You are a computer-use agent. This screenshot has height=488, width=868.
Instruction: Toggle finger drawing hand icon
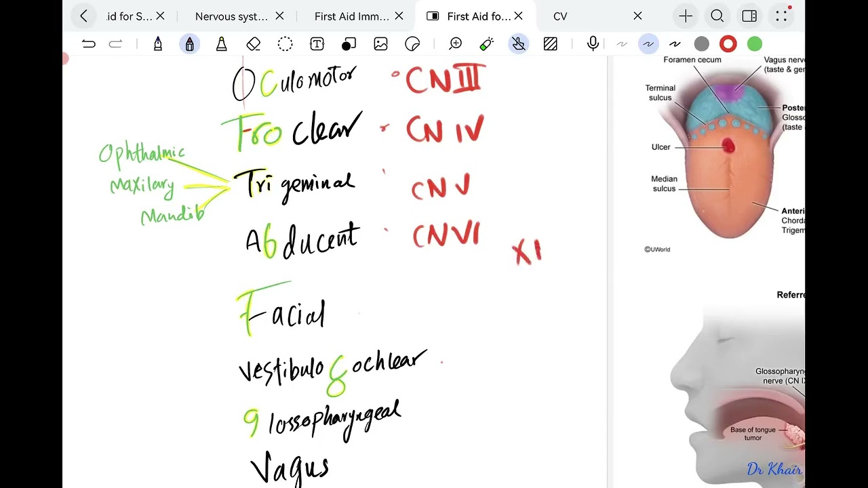click(519, 44)
